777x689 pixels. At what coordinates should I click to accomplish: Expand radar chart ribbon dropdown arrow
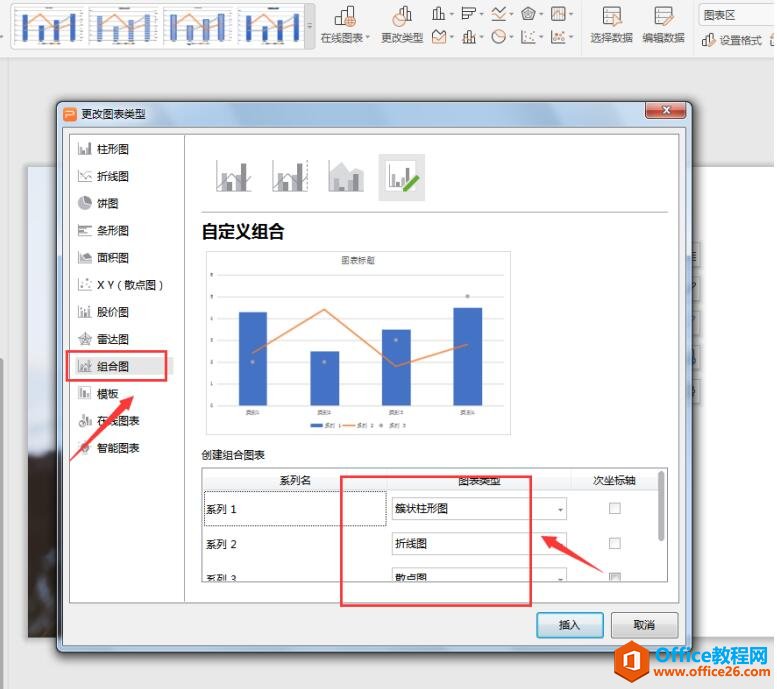click(x=541, y=14)
